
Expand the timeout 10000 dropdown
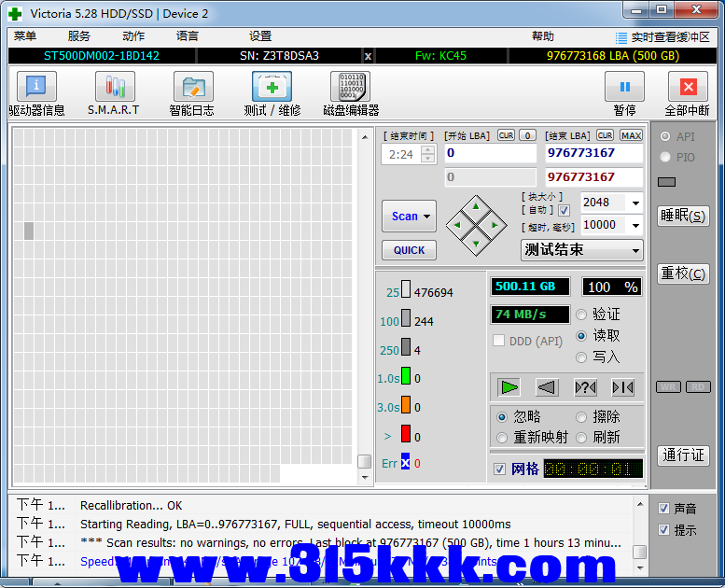(x=635, y=225)
